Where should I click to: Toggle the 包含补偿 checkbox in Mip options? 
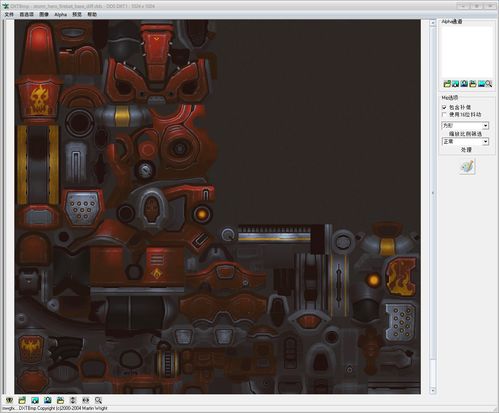point(444,107)
